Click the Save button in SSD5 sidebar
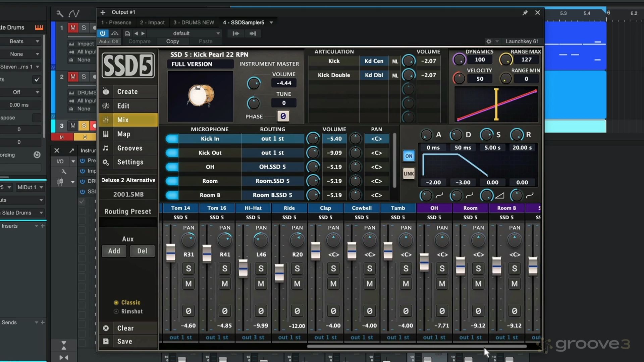This screenshot has width=644, height=362. (124, 341)
